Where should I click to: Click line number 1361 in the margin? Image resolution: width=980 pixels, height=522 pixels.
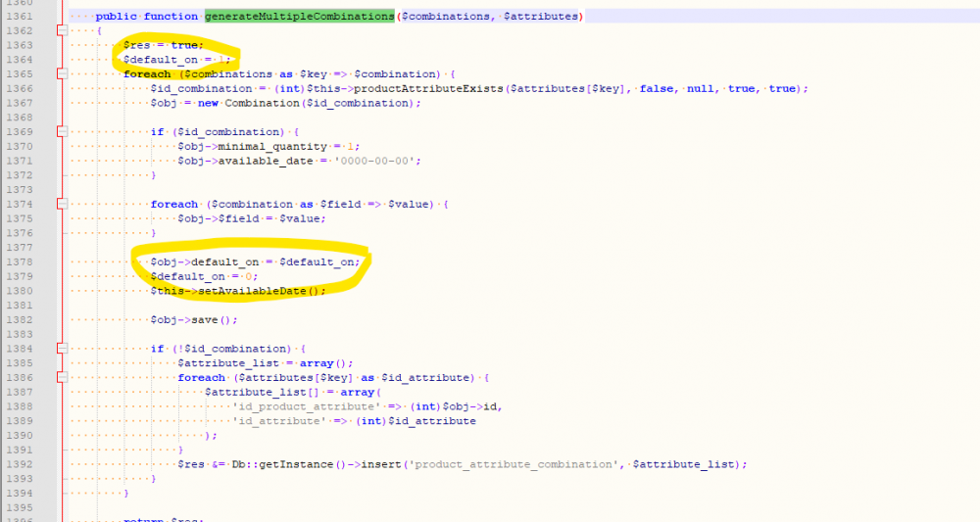20,17
